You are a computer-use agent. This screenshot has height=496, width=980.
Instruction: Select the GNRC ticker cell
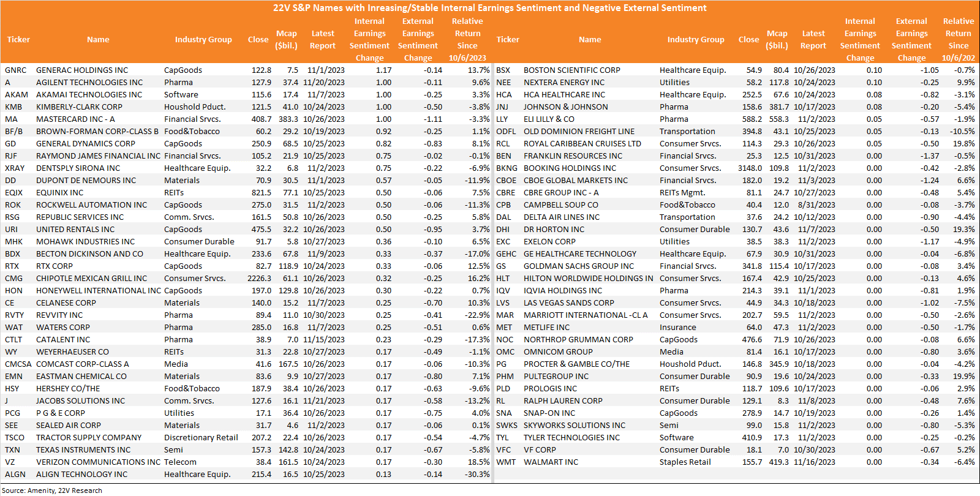[x=16, y=70]
